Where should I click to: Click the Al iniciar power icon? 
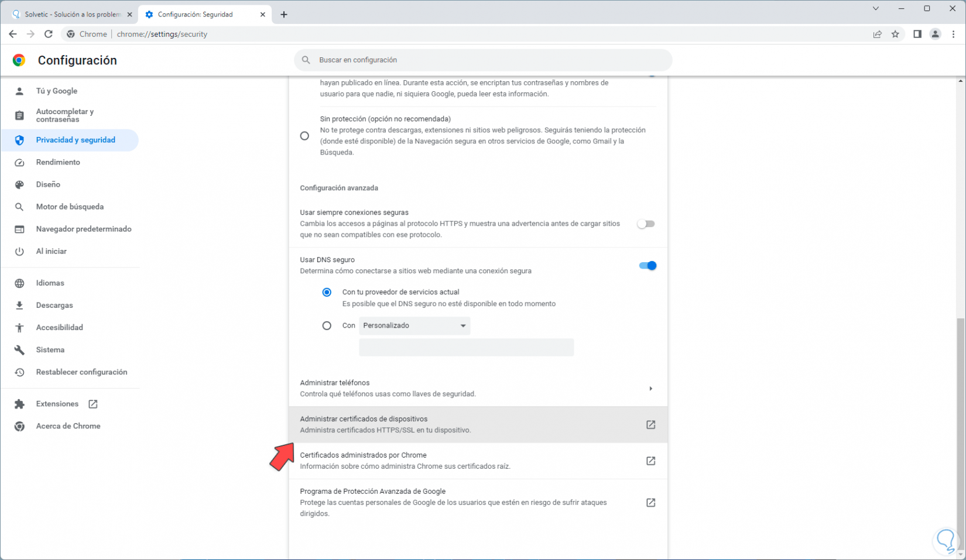click(19, 252)
